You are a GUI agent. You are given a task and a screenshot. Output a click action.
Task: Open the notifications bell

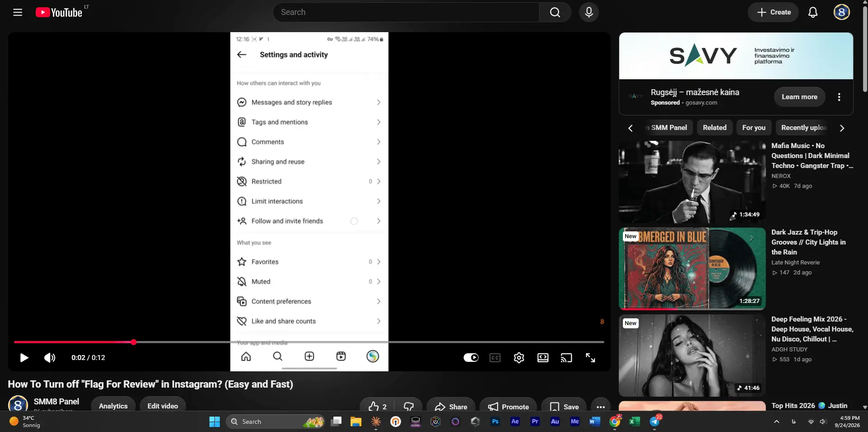[x=813, y=12]
